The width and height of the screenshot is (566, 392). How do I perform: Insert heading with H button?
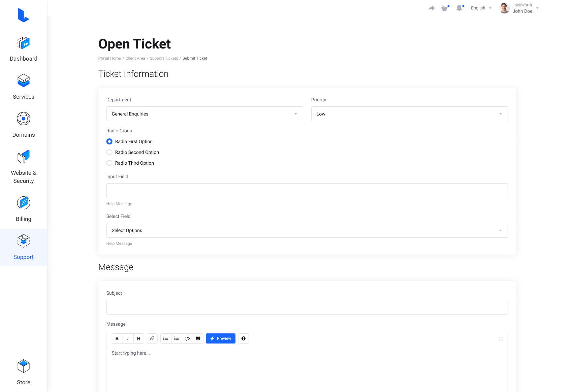click(x=138, y=338)
